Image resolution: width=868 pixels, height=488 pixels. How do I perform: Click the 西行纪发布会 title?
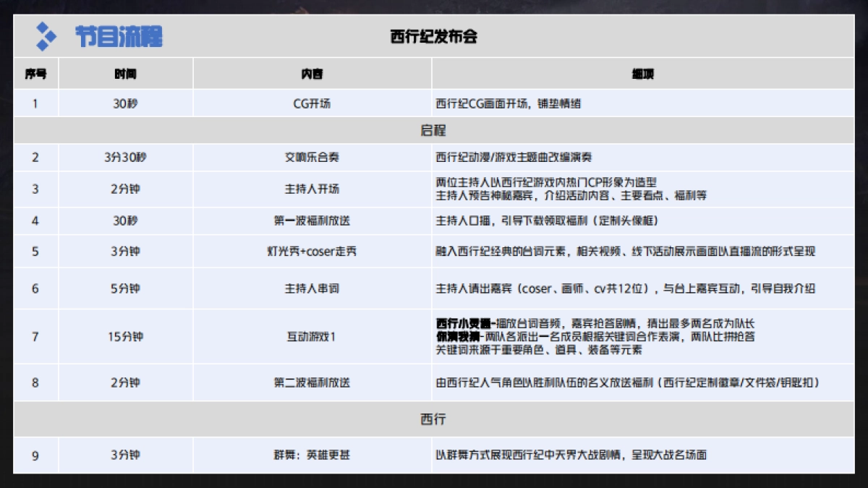tap(435, 36)
